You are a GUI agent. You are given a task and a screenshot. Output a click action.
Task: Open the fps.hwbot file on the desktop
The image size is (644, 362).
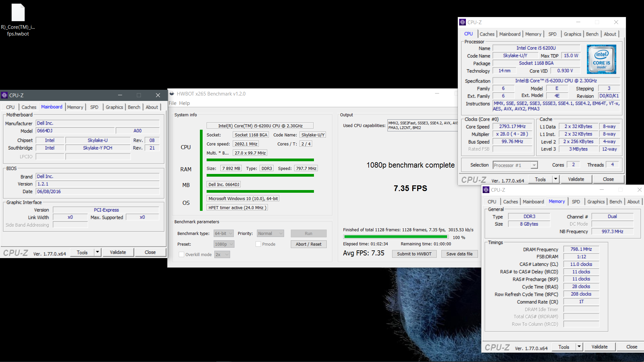18,20
